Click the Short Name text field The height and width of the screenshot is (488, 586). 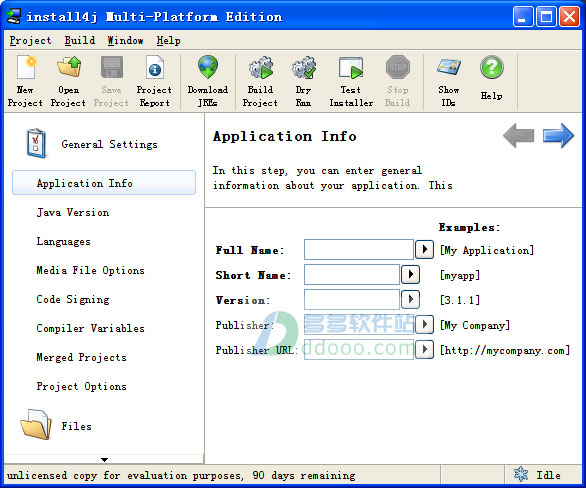click(352, 274)
